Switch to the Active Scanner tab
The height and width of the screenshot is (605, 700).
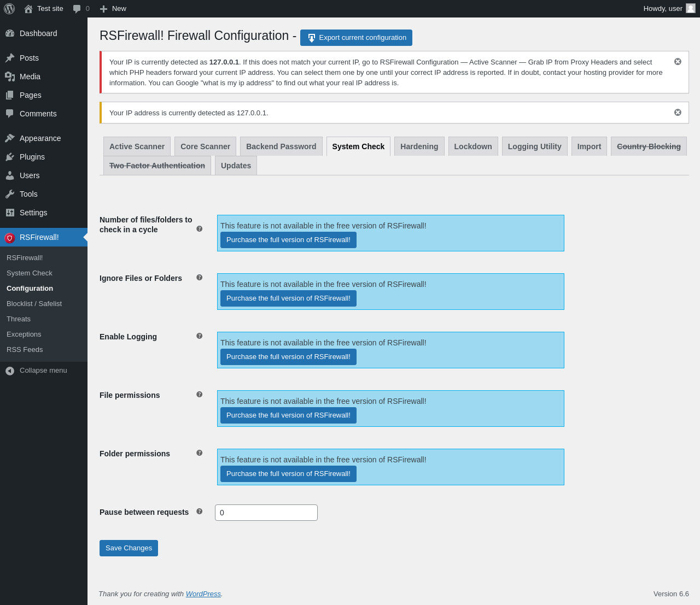pyautogui.click(x=137, y=146)
